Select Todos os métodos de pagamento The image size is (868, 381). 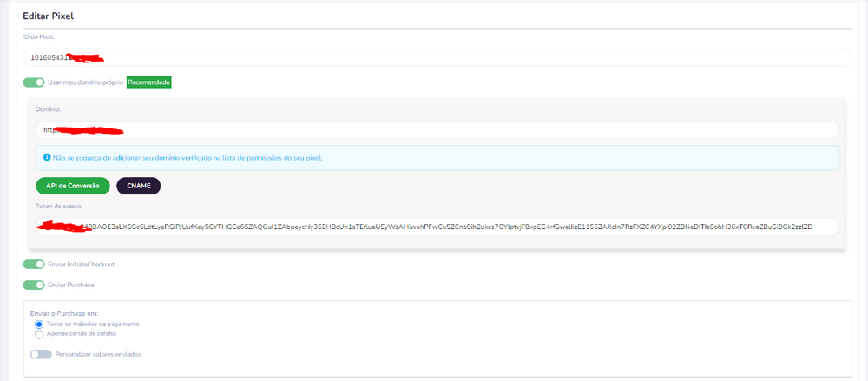pyautogui.click(x=39, y=324)
